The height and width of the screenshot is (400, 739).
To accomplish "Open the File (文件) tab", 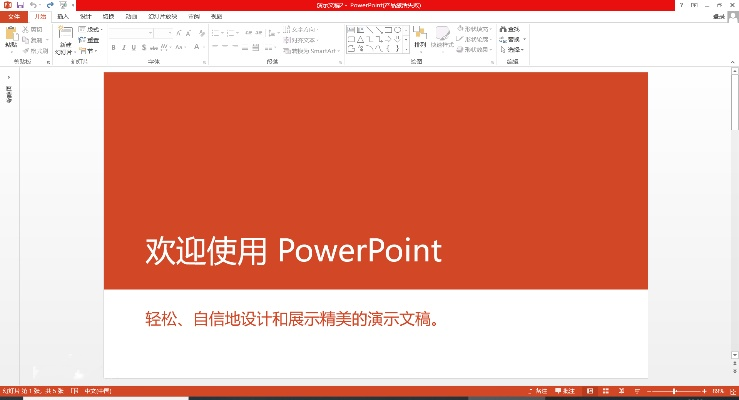I will [13, 17].
